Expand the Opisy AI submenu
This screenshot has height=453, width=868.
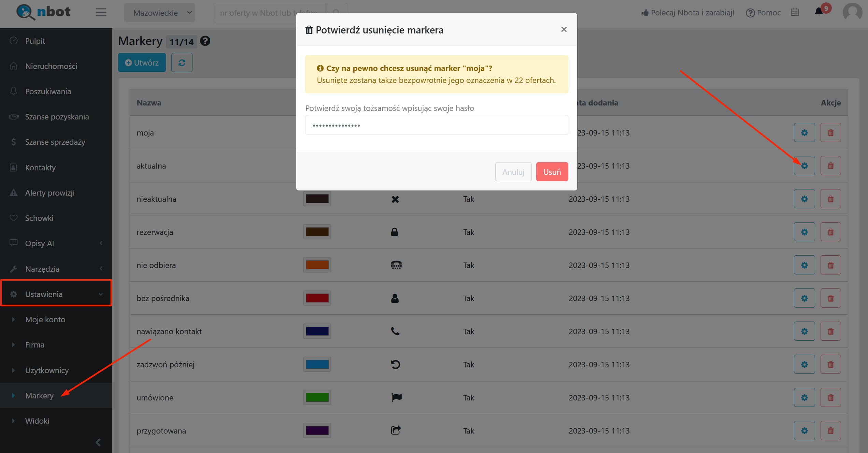click(x=56, y=243)
